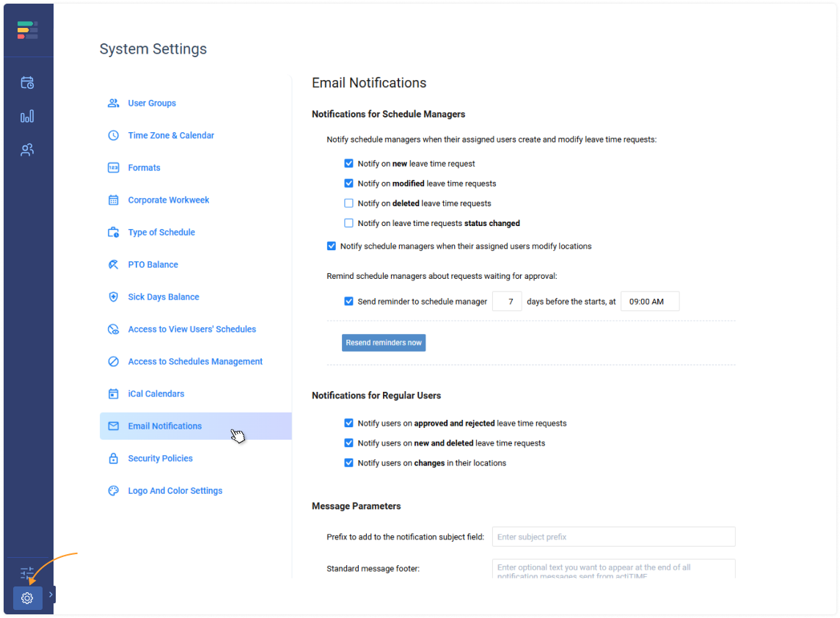Click the calendar schedule icon in left sidebar
This screenshot has height=618, width=840.
tap(27, 83)
